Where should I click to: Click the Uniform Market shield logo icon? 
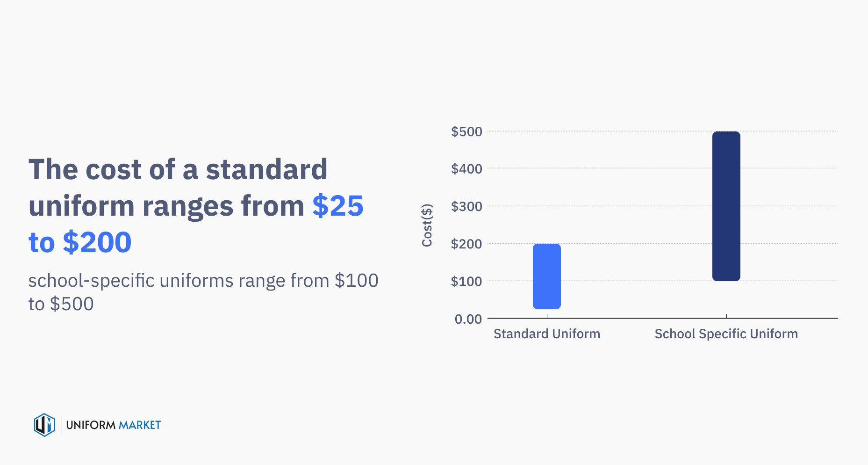click(44, 425)
